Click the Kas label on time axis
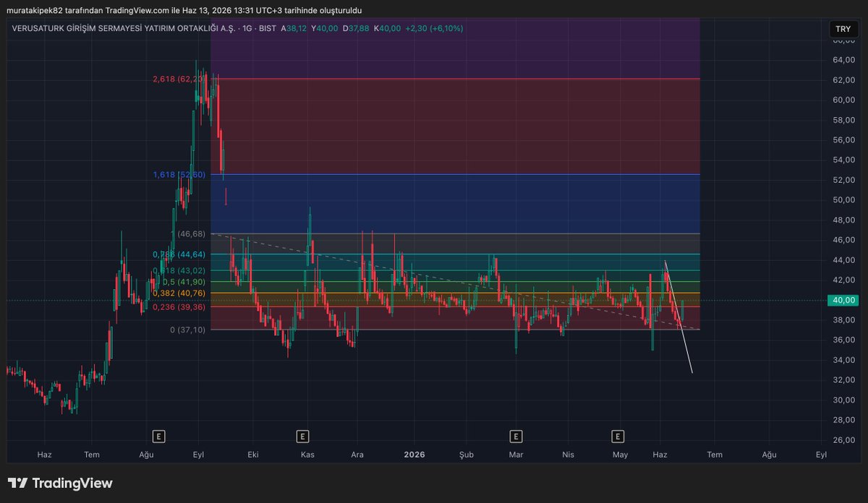The image size is (868, 503). (308, 455)
